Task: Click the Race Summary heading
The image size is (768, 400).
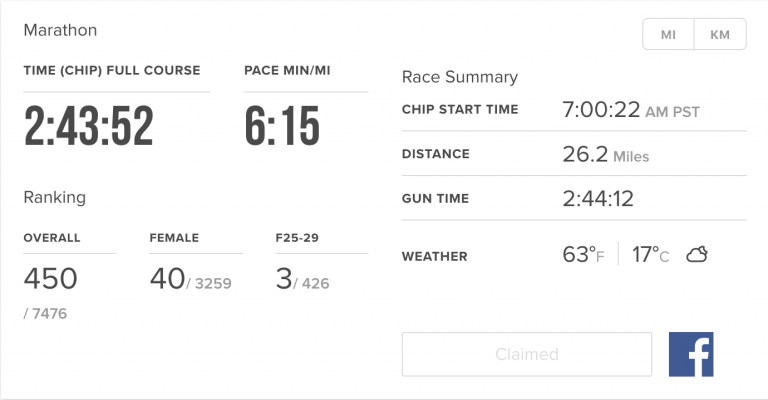Action: [460, 77]
